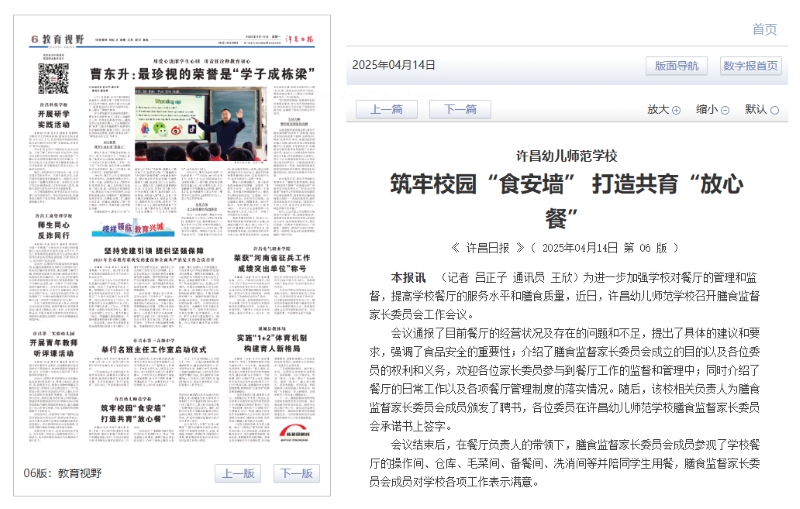Open article 筑牢校园“食安墙”打造共育“放心餐” on page

(133, 413)
